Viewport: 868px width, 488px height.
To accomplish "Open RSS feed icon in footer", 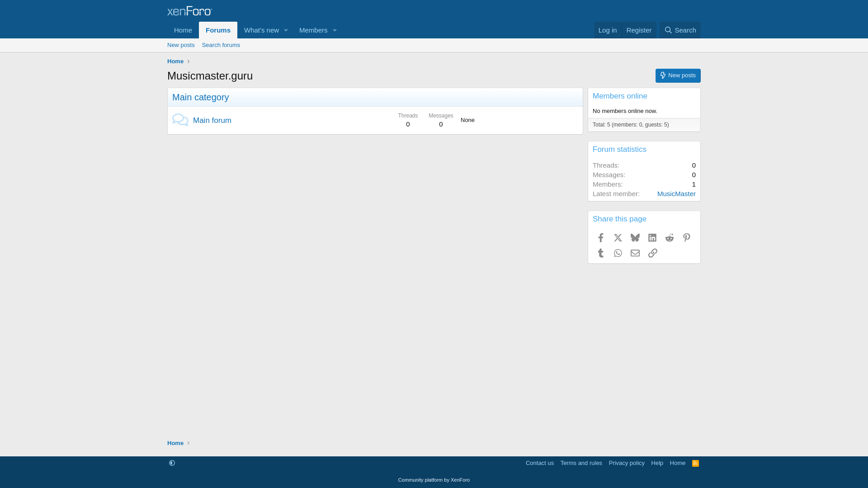I will click(695, 463).
